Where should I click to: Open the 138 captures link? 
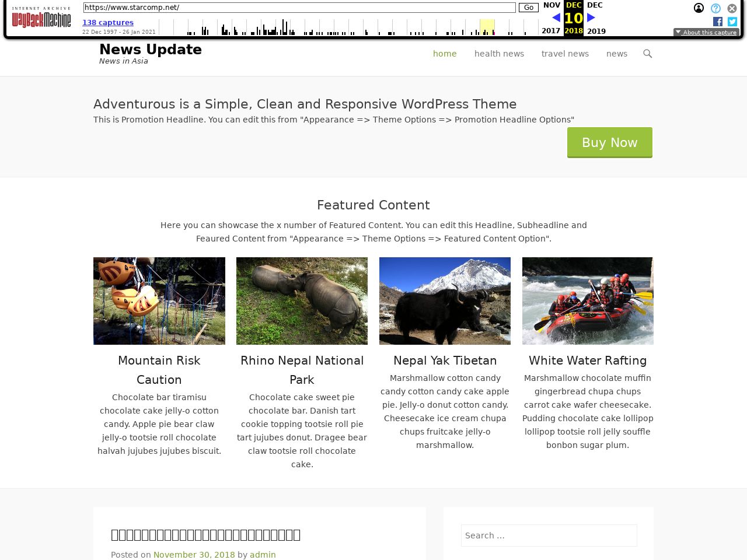(x=108, y=23)
